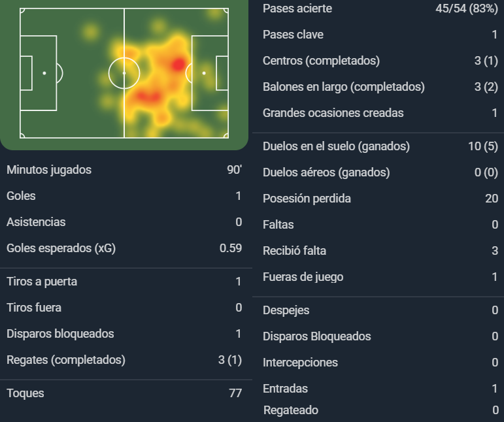Image resolution: width=504 pixels, height=422 pixels.
Task: Click the Entradas stat label
Action: coord(286,389)
